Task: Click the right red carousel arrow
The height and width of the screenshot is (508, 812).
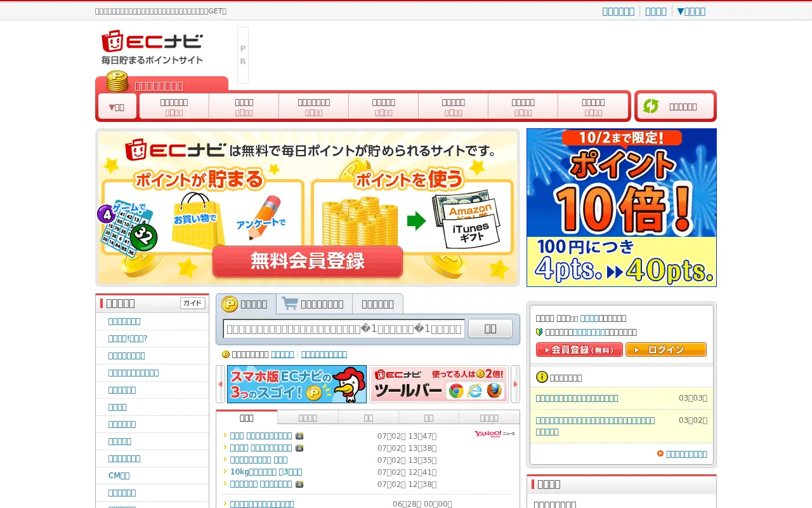Action: tap(516, 384)
